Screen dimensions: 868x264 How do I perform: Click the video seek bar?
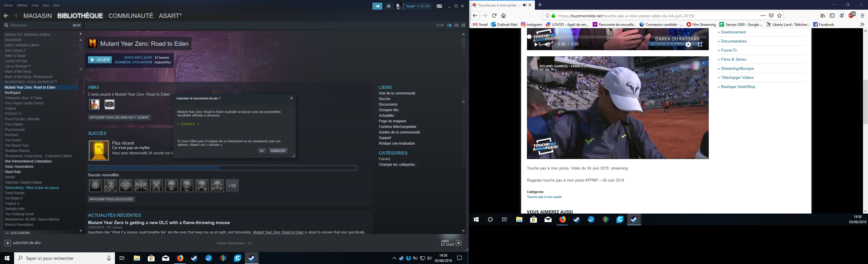pyautogui.click(x=617, y=37)
